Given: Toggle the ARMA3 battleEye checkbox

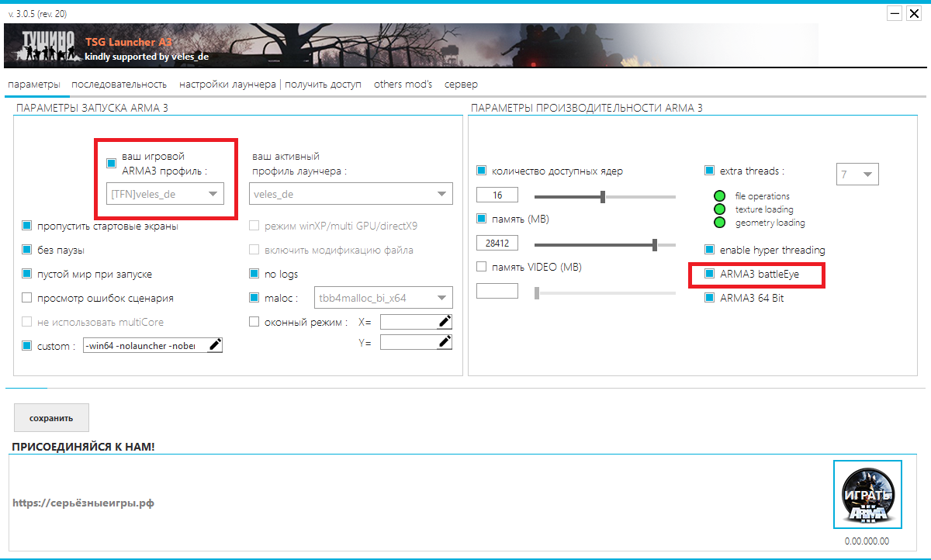Looking at the screenshot, I should pos(709,274).
